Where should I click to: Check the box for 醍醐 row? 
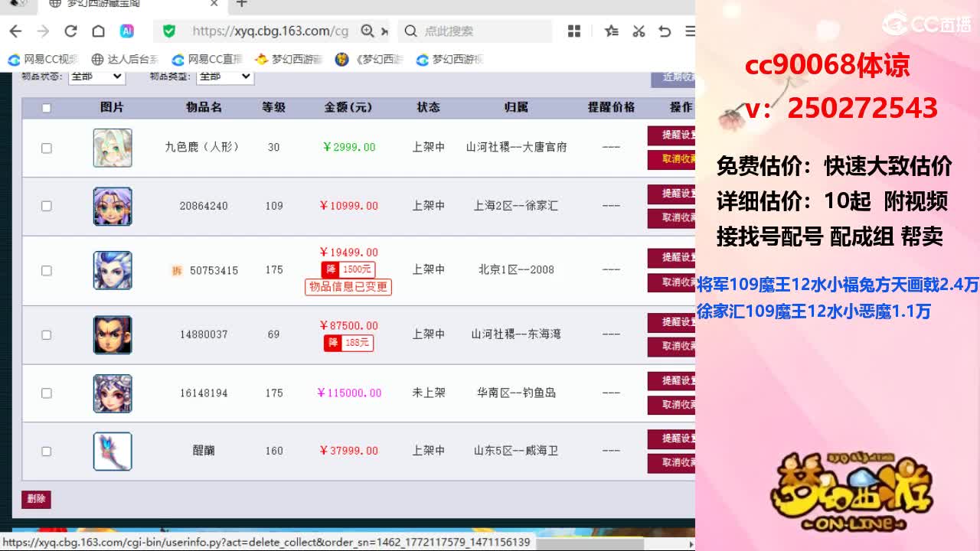(46, 451)
